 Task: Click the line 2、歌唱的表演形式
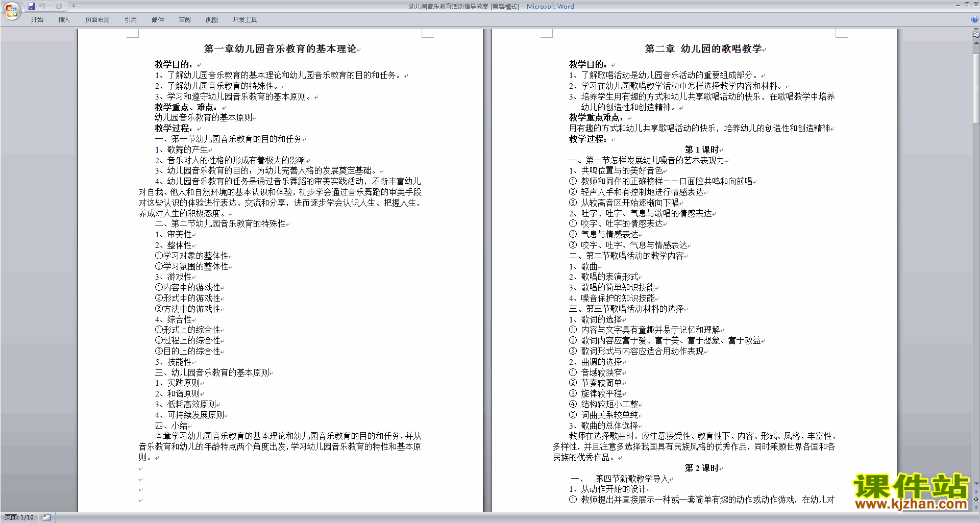pos(604,277)
